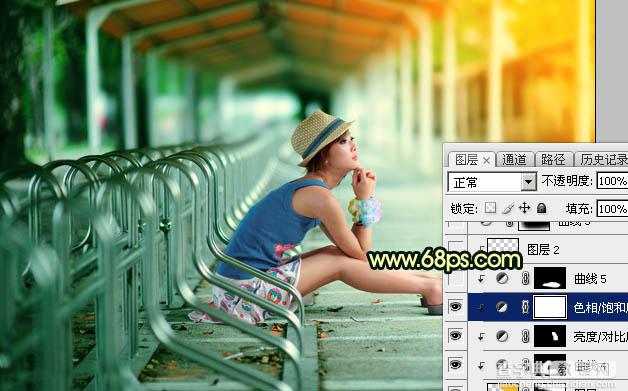628x391 pixels.
Task: Click the 亮度/对比度 mask link icon
Action: (x=525, y=336)
